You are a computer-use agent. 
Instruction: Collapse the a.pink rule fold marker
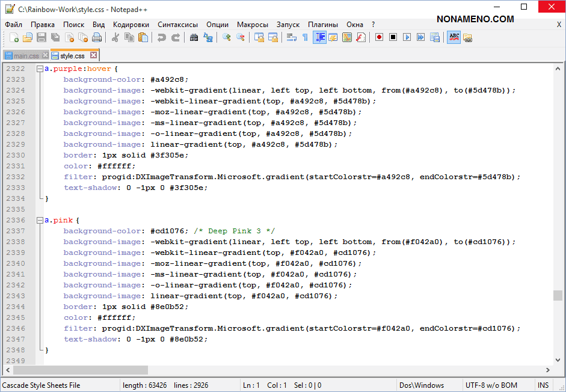point(40,221)
